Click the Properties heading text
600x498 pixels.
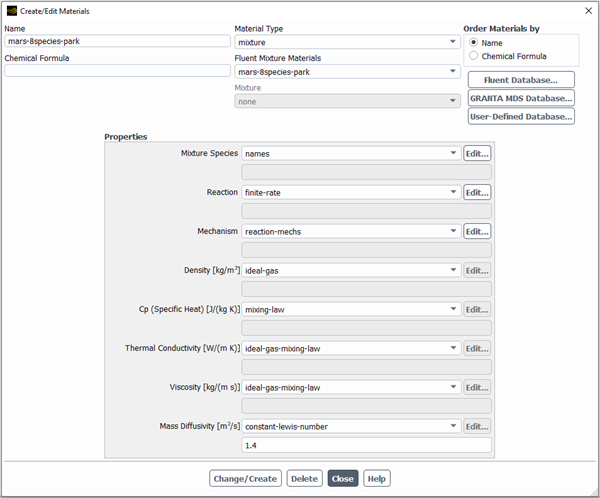pos(126,137)
